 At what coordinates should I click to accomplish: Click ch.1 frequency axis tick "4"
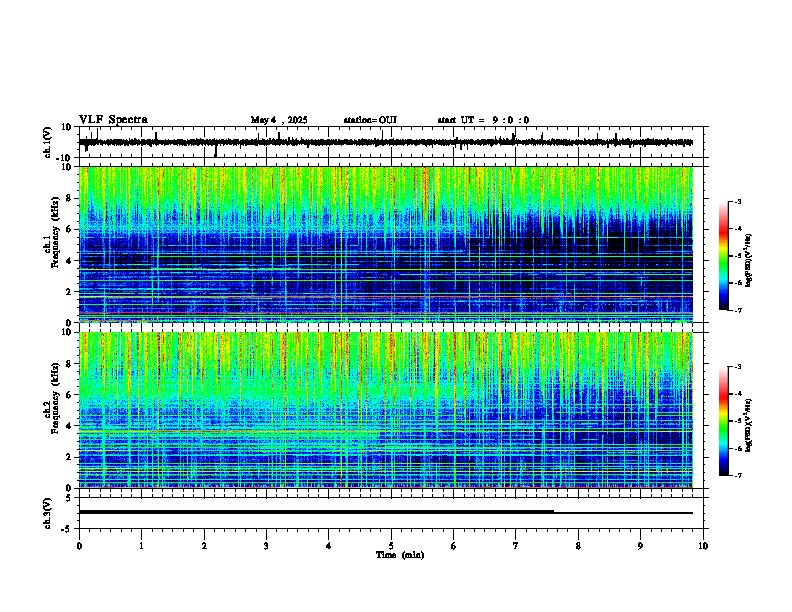pyautogui.click(x=70, y=261)
